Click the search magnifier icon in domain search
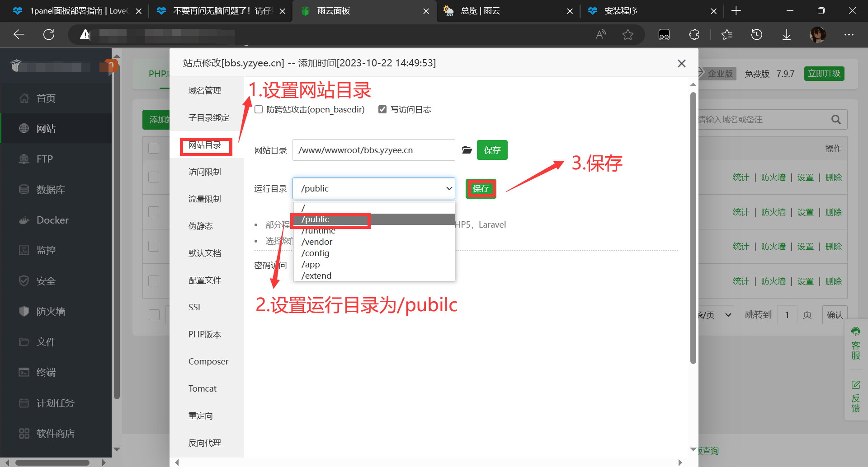The width and height of the screenshot is (868, 467). point(836,120)
